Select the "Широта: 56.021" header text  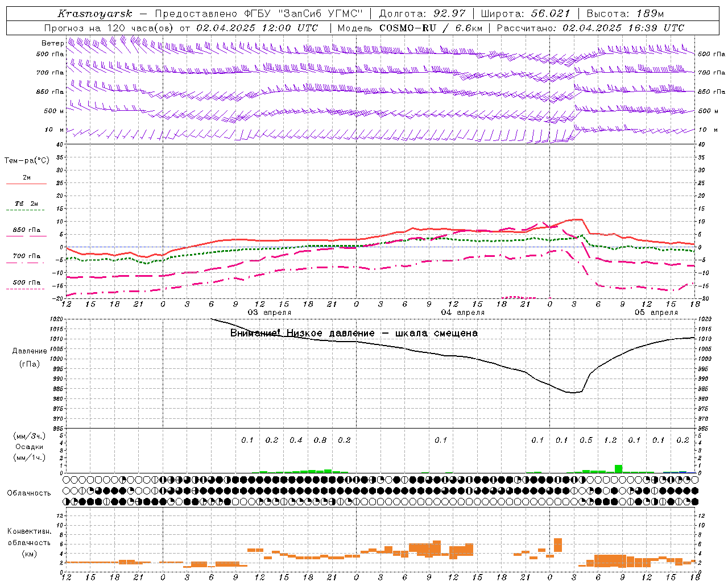[x=526, y=14]
